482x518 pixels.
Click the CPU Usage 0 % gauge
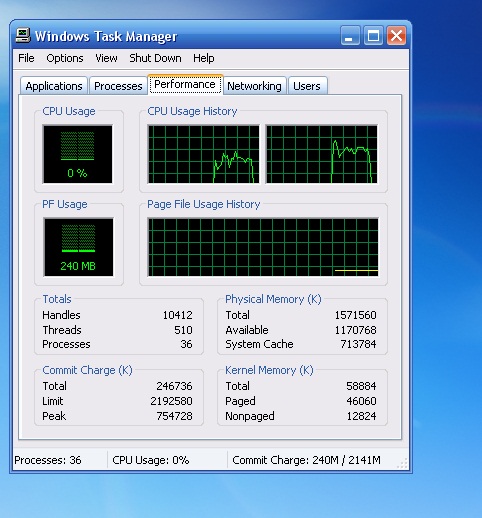77,154
